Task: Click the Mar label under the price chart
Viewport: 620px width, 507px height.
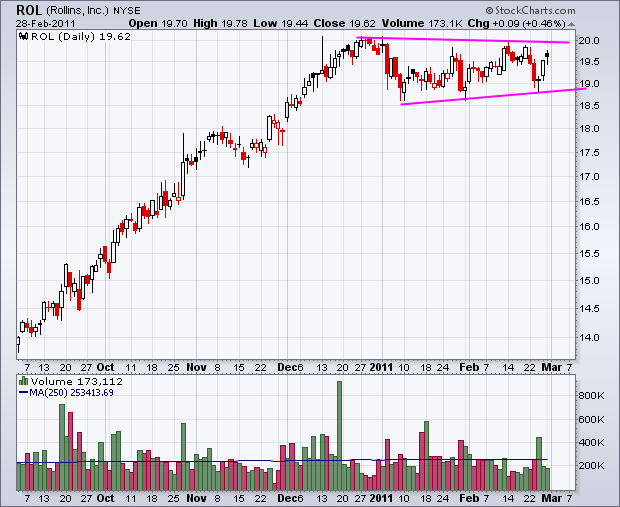Action: coord(552,367)
